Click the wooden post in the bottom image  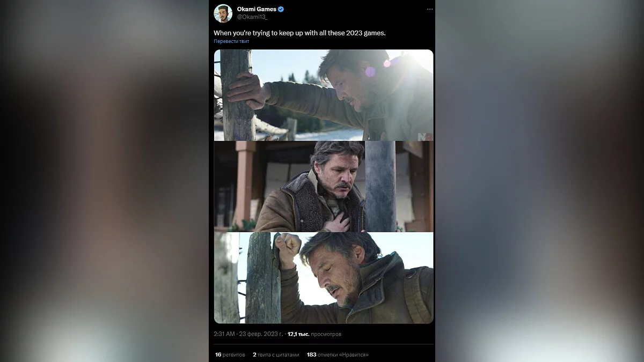pyautogui.click(x=263, y=279)
